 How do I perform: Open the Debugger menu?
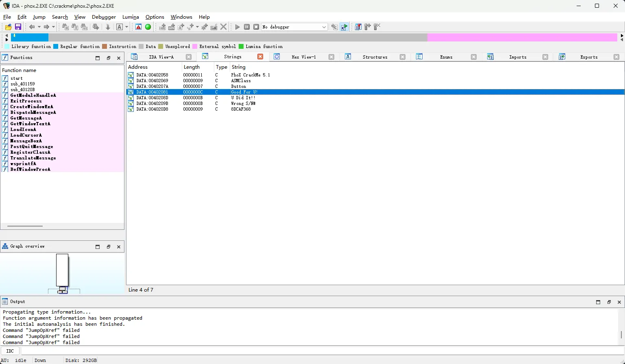pyautogui.click(x=104, y=17)
